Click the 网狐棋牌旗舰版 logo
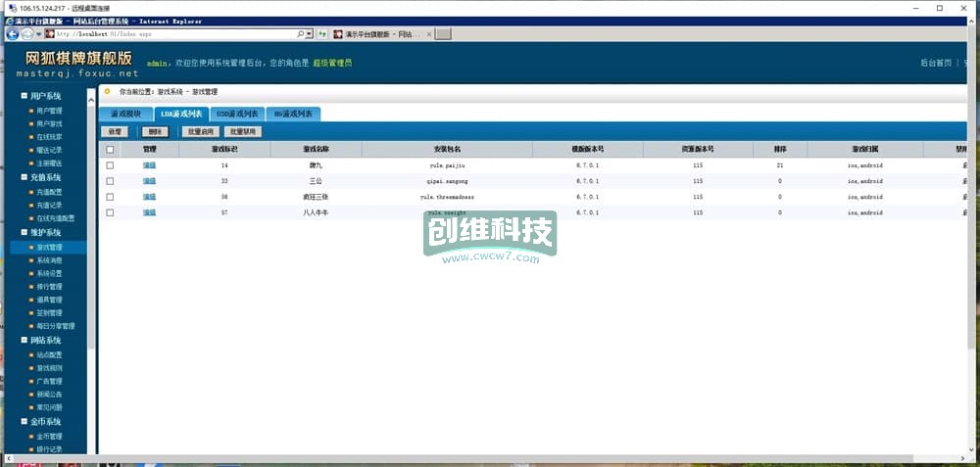 [78, 58]
